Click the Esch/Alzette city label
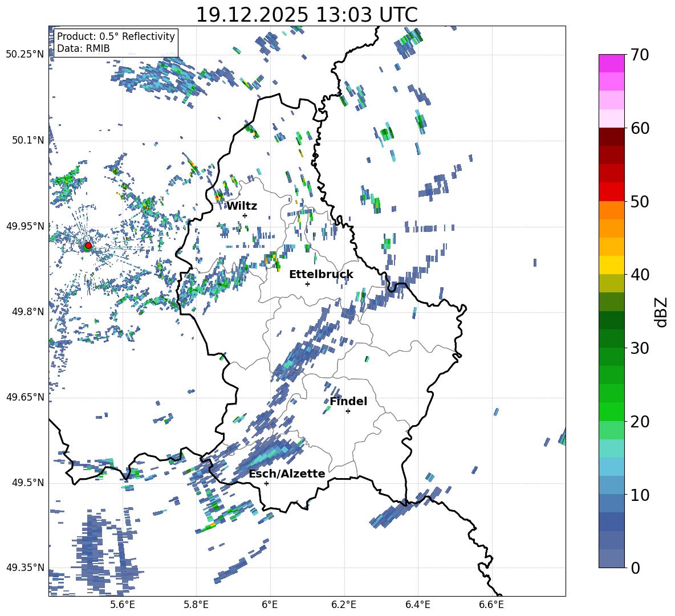This screenshot has height=616, width=675. tap(286, 474)
